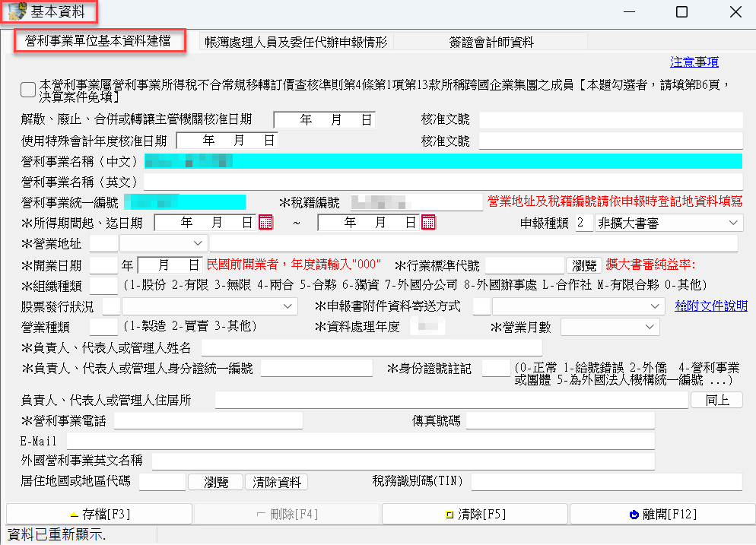
Task: Click the 刪除[F4] button
Action: click(287, 514)
